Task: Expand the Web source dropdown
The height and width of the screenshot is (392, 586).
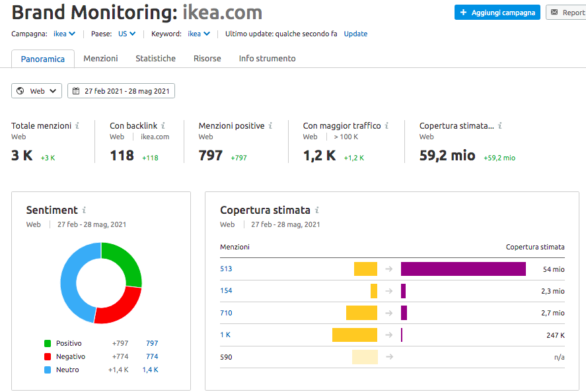Action: point(36,90)
